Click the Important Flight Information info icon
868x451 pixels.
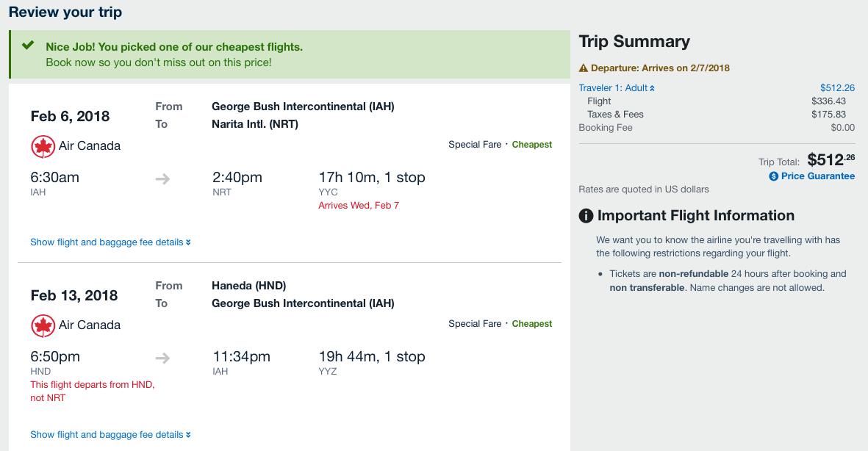pos(586,216)
